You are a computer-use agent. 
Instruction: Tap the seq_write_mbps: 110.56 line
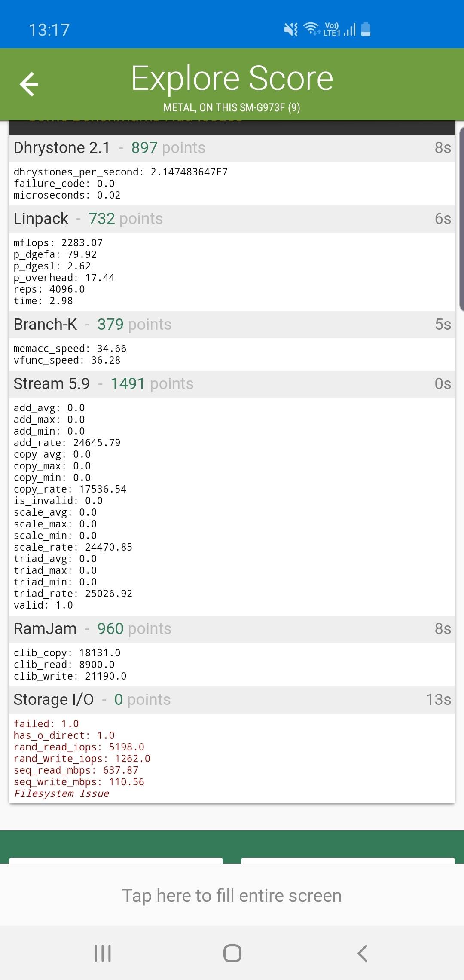click(x=79, y=782)
